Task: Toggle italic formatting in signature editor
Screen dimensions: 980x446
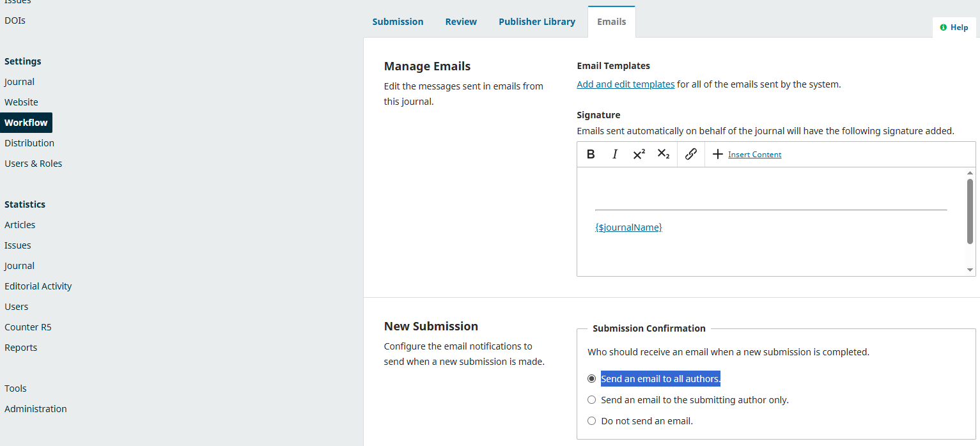Action: click(x=615, y=154)
